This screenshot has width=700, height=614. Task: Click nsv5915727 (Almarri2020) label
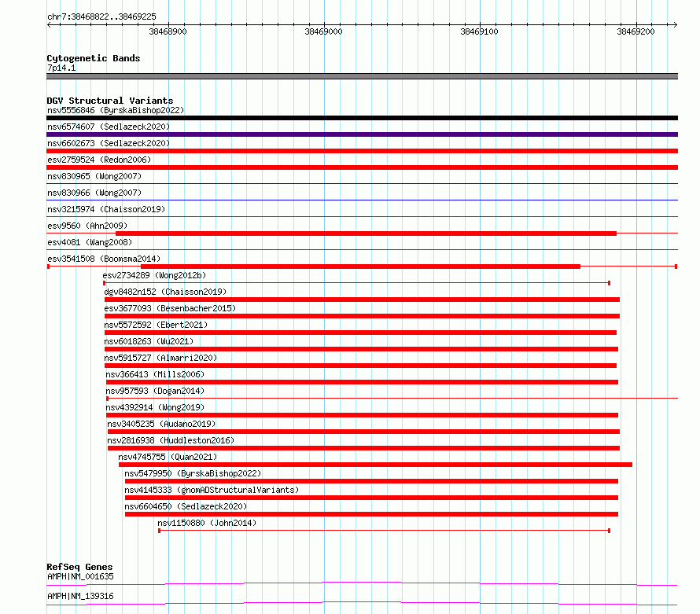[x=160, y=358]
